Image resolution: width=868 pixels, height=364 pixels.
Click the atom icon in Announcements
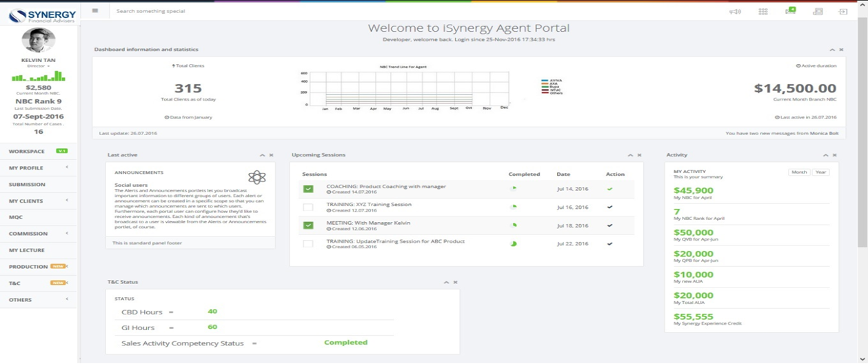click(257, 177)
